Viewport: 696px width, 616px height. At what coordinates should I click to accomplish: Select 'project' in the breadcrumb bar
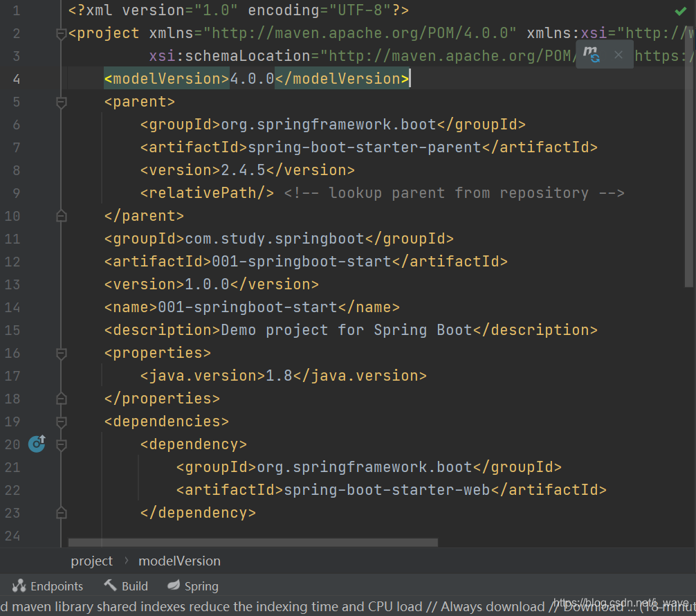coord(92,561)
